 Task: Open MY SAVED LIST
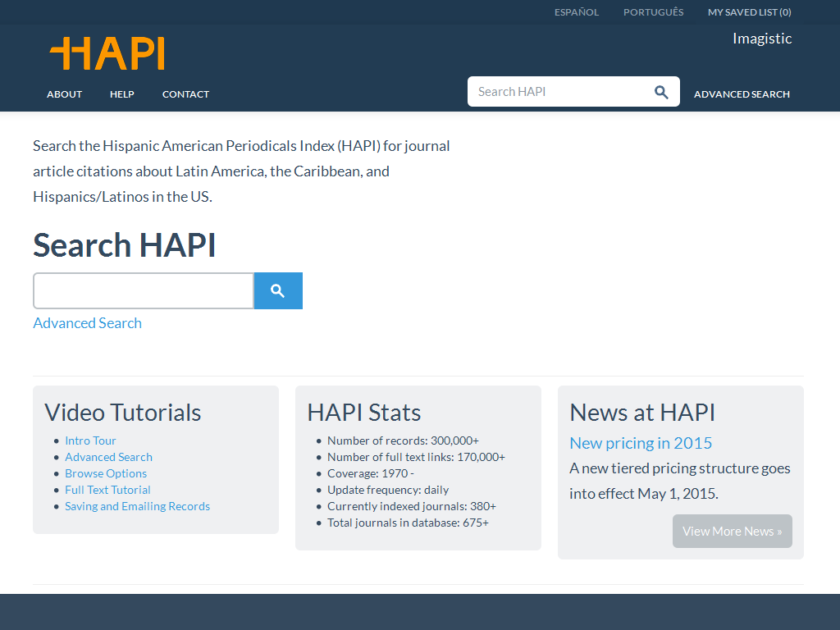(x=749, y=11)
